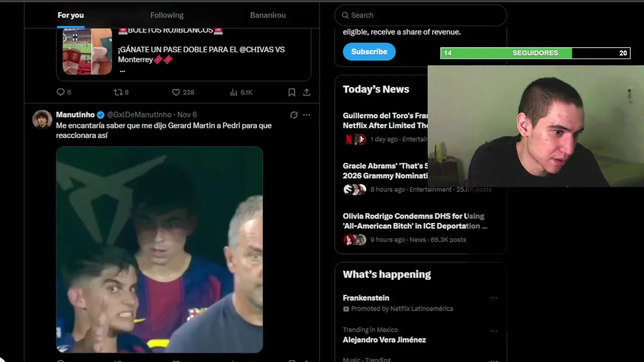Screen dimensions: 644x362
Task: Like the Chivas boletos tweet
Action: [x=183, y=93]
